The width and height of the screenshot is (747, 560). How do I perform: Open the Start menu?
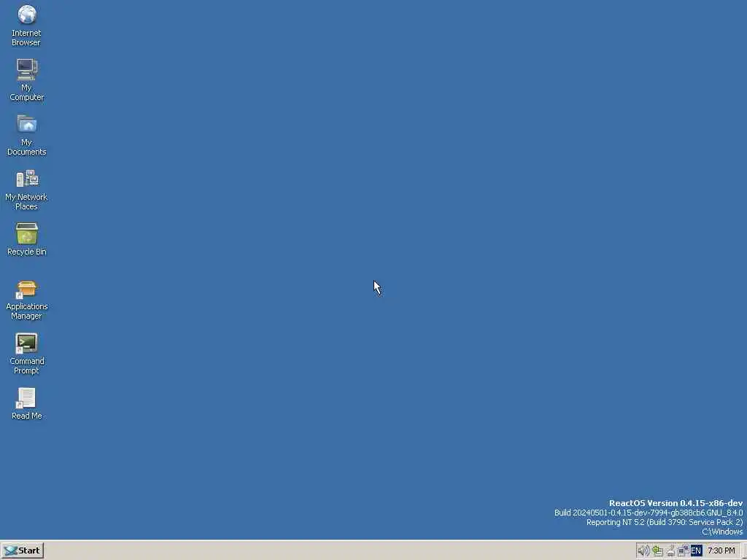pyautogui.click(x=23, y=551)
